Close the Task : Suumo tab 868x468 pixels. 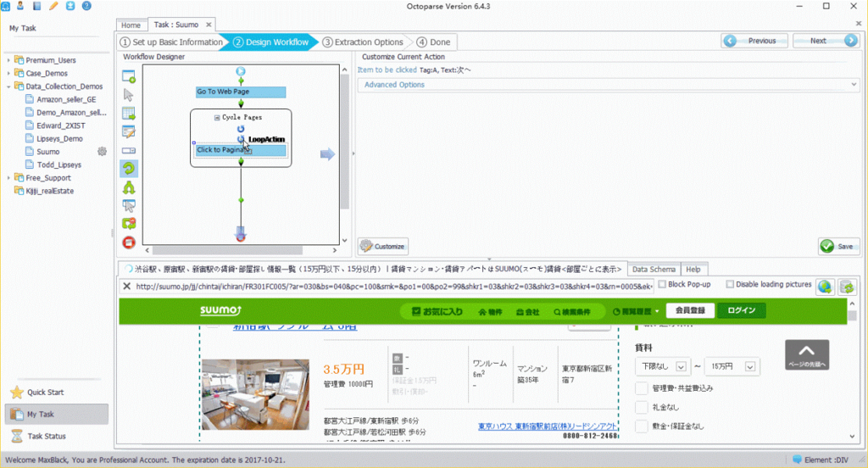tap(209, 25)
